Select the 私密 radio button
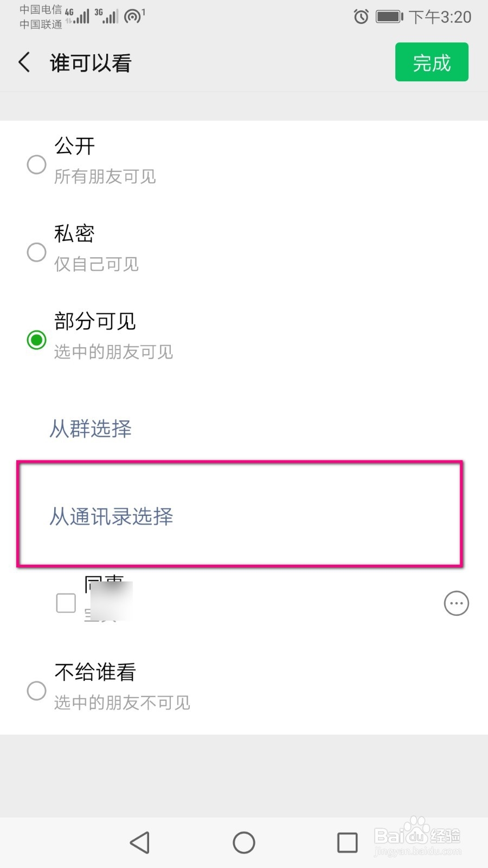Image resolution: width=488 pixels, height=868 pixels. pos(36,252)
